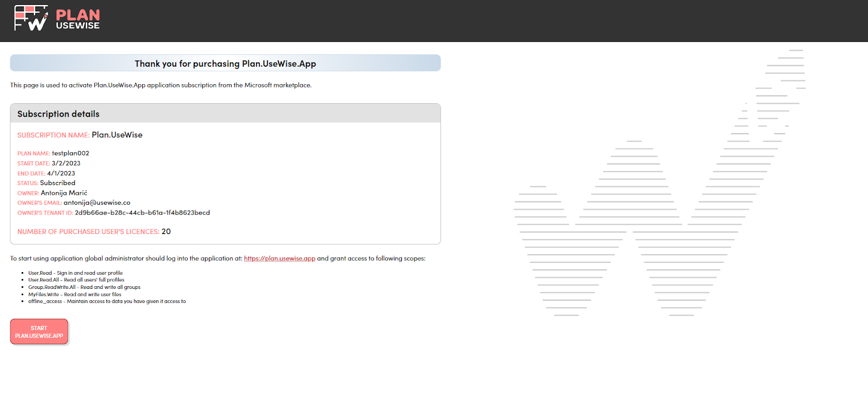The height and width of the screenshot is (416, 868).
Task: Click the 'Thank you for purchasing Plan.UseWise.App' heading
Action: [x=225, y=64]
